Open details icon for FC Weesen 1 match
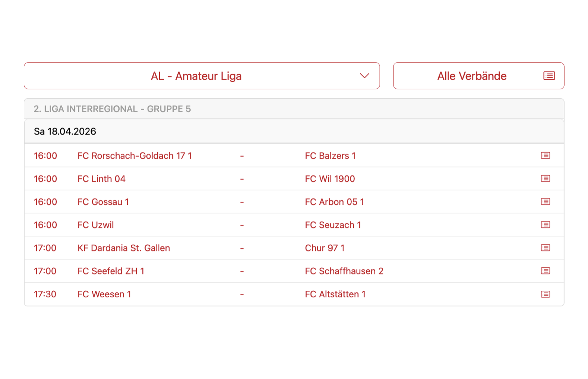588x379 pixels. pyautogui.click(x=545, y=294)
